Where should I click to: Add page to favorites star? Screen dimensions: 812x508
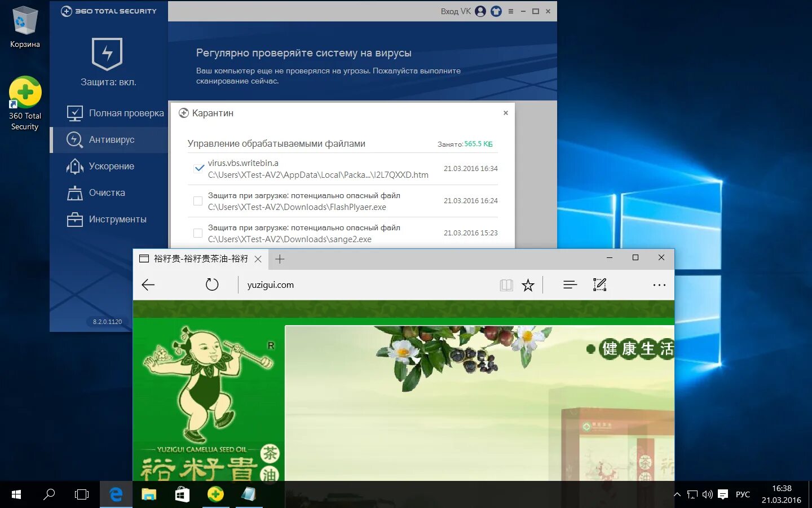point(528,285)
